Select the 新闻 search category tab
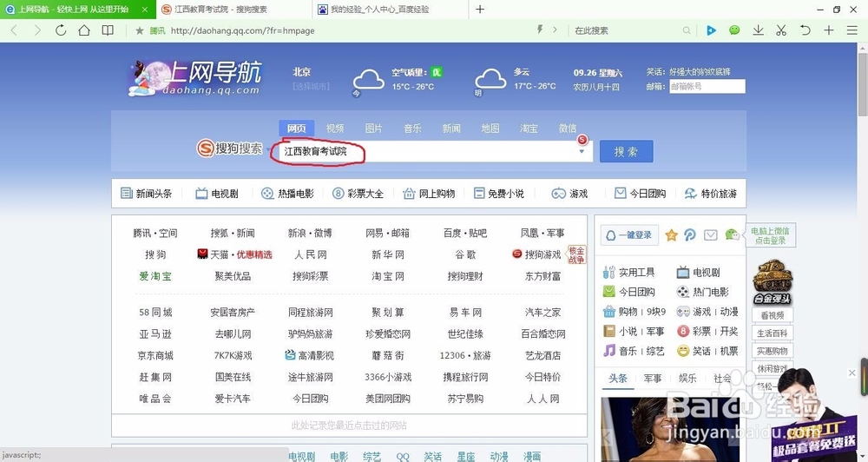868x462 pixels. click(x=451, y=129)
